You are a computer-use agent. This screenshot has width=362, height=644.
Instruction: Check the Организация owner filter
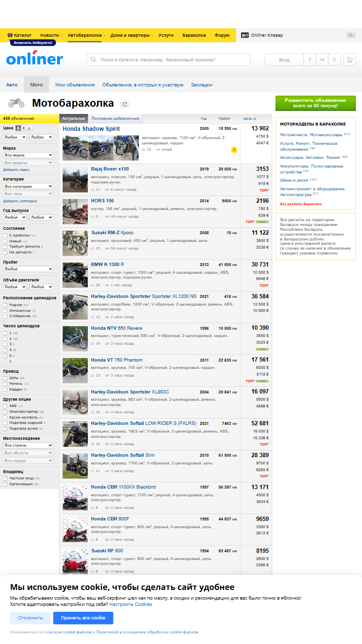[x=5, y=484]
